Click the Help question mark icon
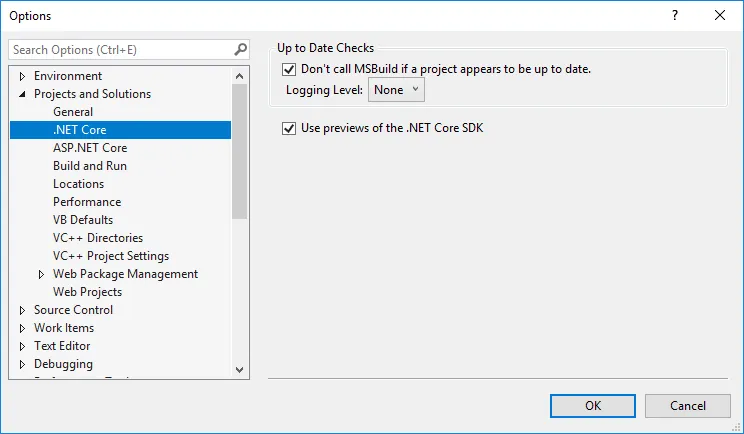Viewport: 744px width, 434px height. 674,15
